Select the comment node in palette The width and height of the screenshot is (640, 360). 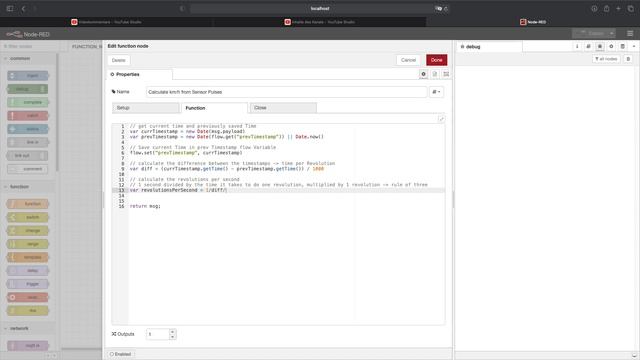coord(28,169)
